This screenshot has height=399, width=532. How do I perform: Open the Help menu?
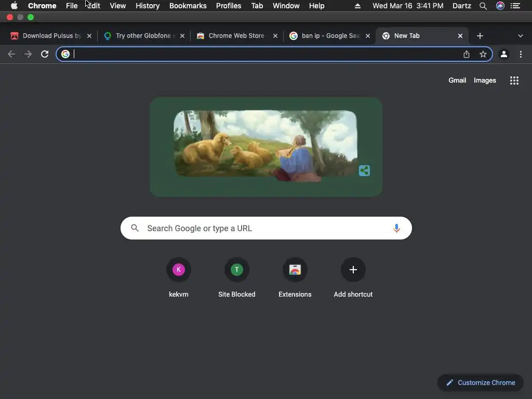pyautogui.click(x=316, y=6)
